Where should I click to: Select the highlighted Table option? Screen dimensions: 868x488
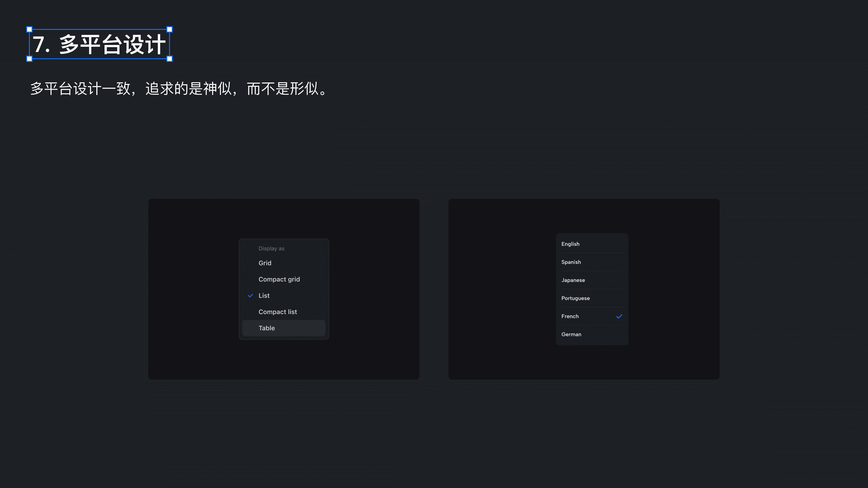[267, 328]
